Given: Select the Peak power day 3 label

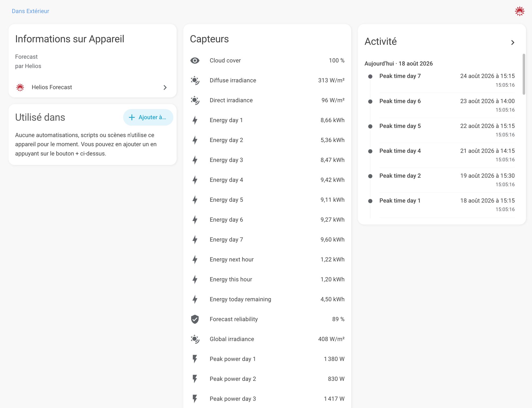Looking at the screenshot, I should coord(233,399).
